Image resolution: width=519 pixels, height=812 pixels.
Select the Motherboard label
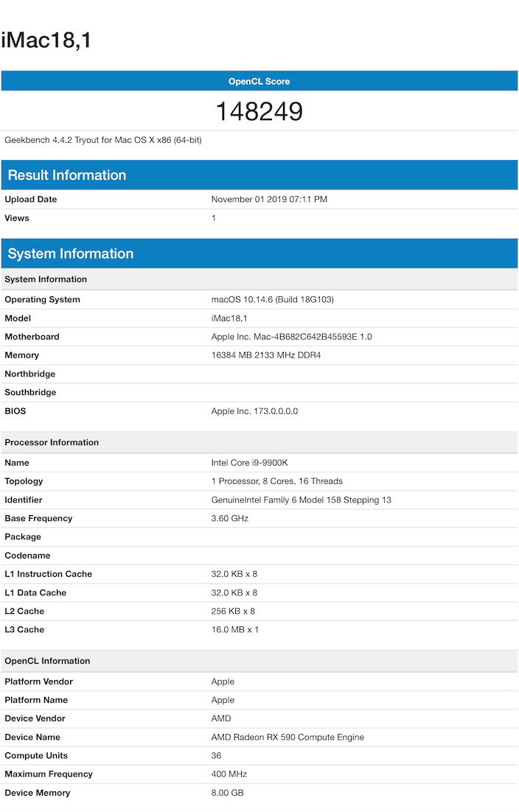coord(32,337)
